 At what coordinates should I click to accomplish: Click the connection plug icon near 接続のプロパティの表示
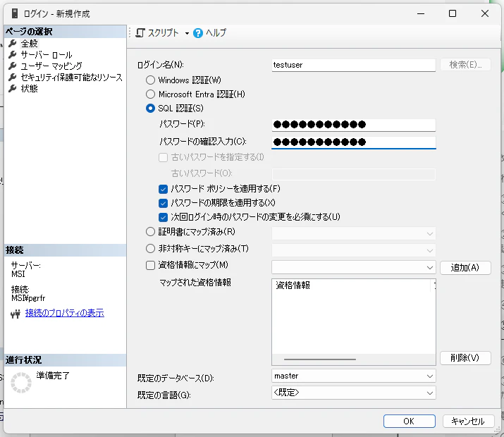pos(15,314)
